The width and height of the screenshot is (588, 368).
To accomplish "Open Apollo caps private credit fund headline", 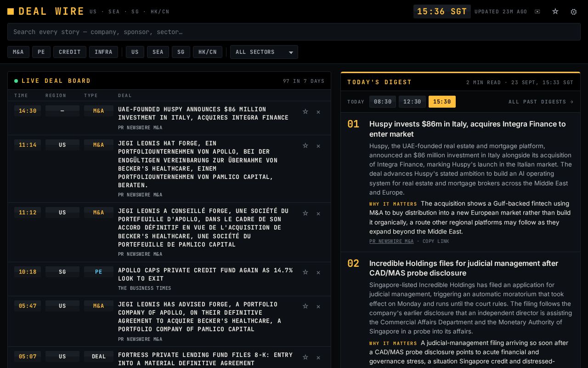I will 205,274.
